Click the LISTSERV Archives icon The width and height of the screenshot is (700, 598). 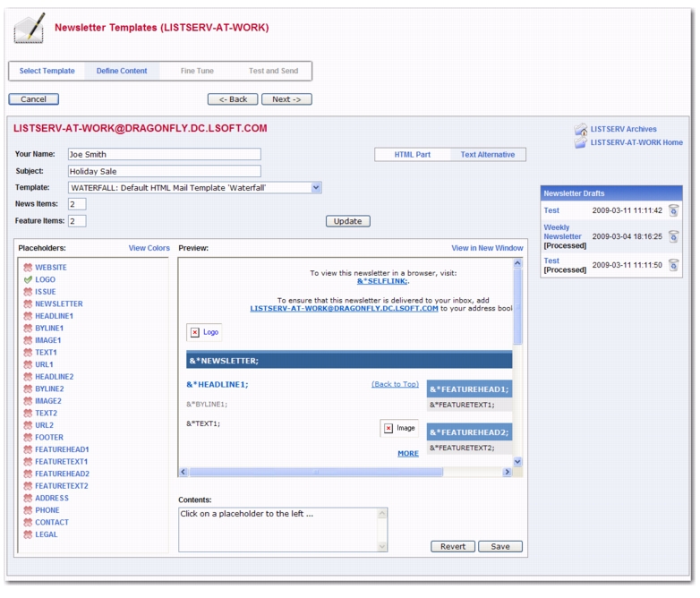point(581,130)
